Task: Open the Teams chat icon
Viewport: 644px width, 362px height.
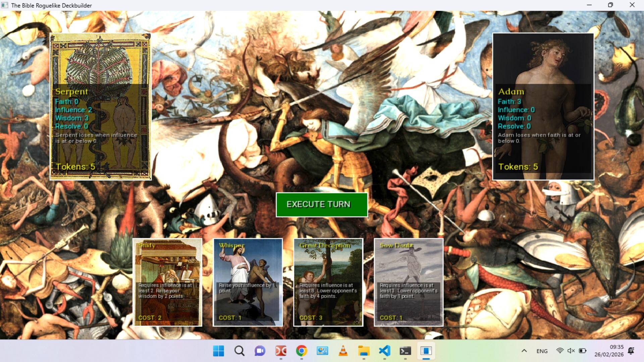Action: 260,351
